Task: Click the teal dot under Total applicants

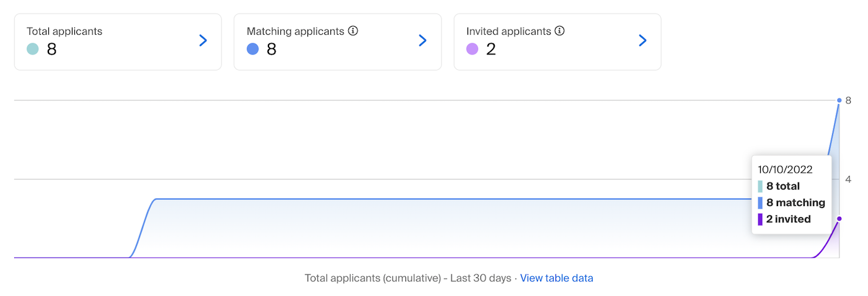Action: [x=33, y=49]
